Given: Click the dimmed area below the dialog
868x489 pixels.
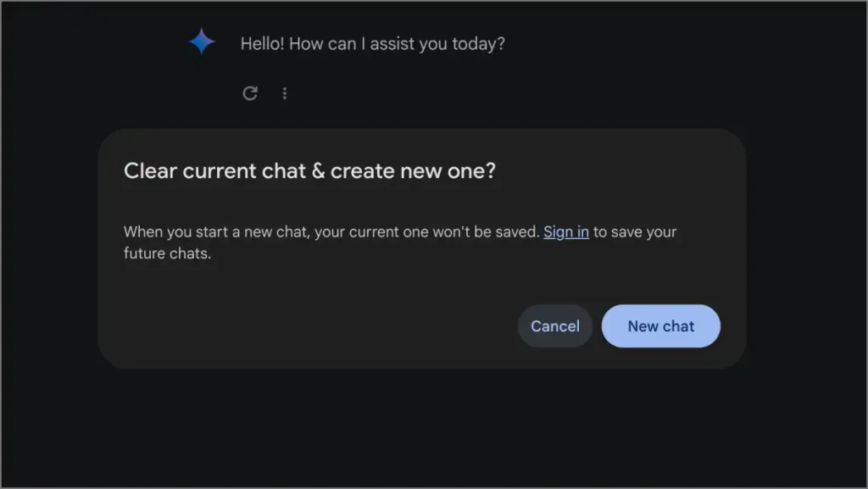Looking at the screenshot, I should 424,428.
